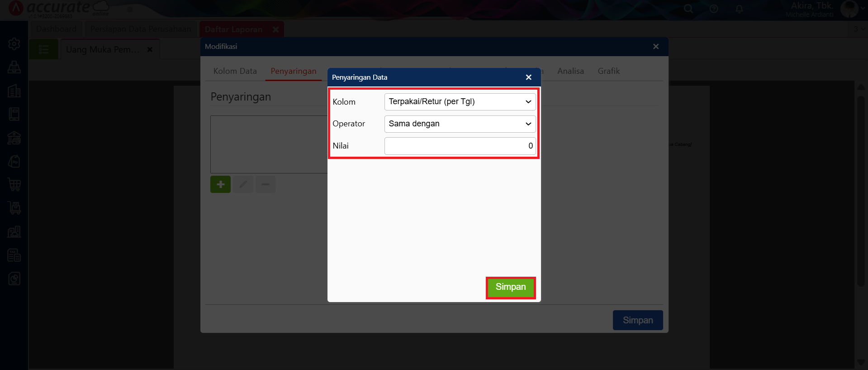Expand the Kolom dropdown

click(x=460, y=102)
